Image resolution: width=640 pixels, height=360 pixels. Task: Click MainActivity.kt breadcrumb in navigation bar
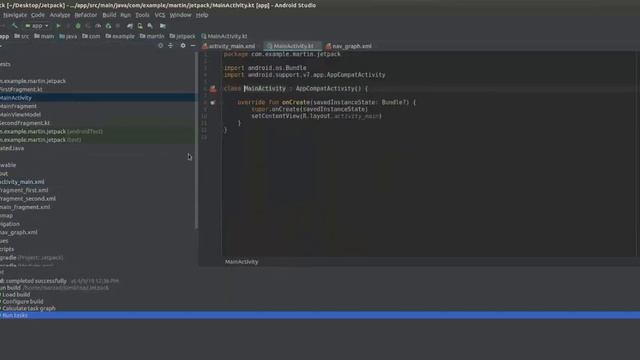coord(224,36)
